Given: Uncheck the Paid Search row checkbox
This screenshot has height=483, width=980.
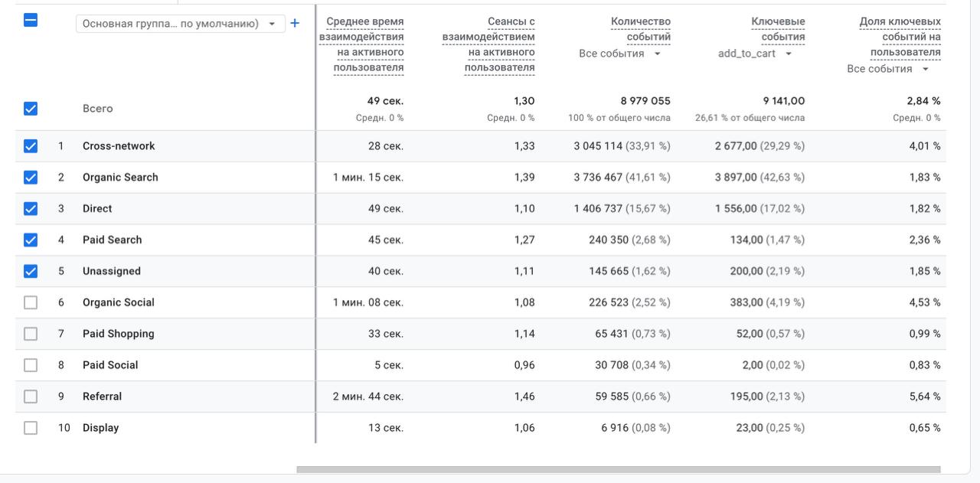Looking at the screenshot, I should point(31,240).
